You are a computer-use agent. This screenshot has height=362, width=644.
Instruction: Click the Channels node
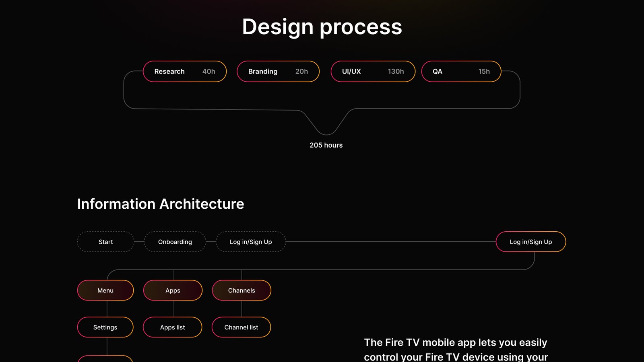coord(242,290)
